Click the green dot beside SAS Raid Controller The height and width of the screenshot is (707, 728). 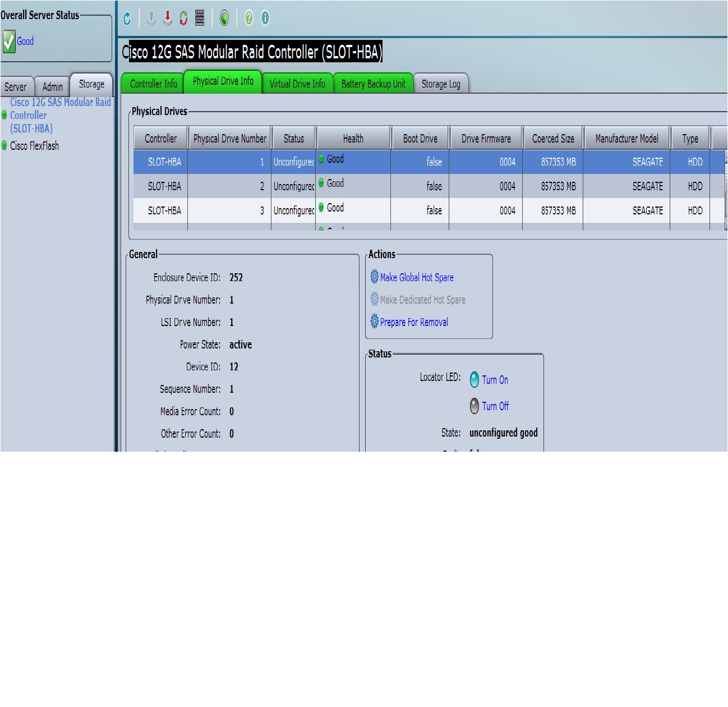[x=4, y=115]
